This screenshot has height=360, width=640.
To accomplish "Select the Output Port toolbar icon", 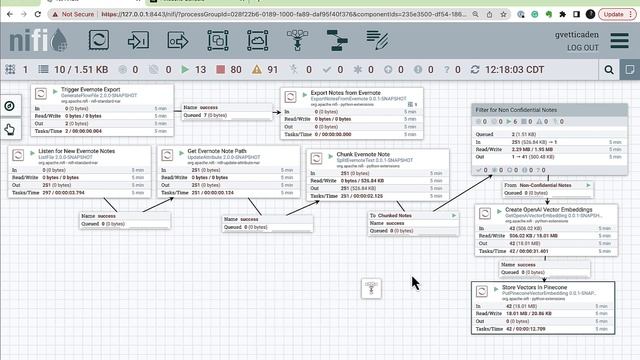I will click(178, 40).
